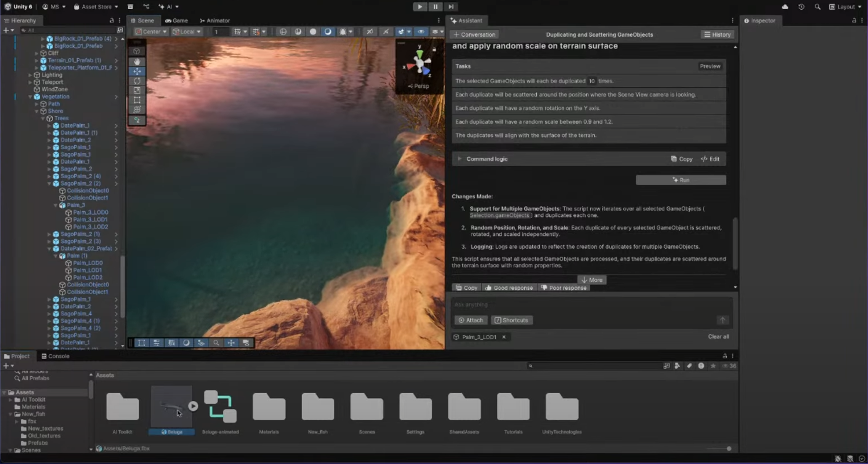The width and height of the screenshot is (868, 464).
Task: Open the cloud services icon
Action: 785,7
